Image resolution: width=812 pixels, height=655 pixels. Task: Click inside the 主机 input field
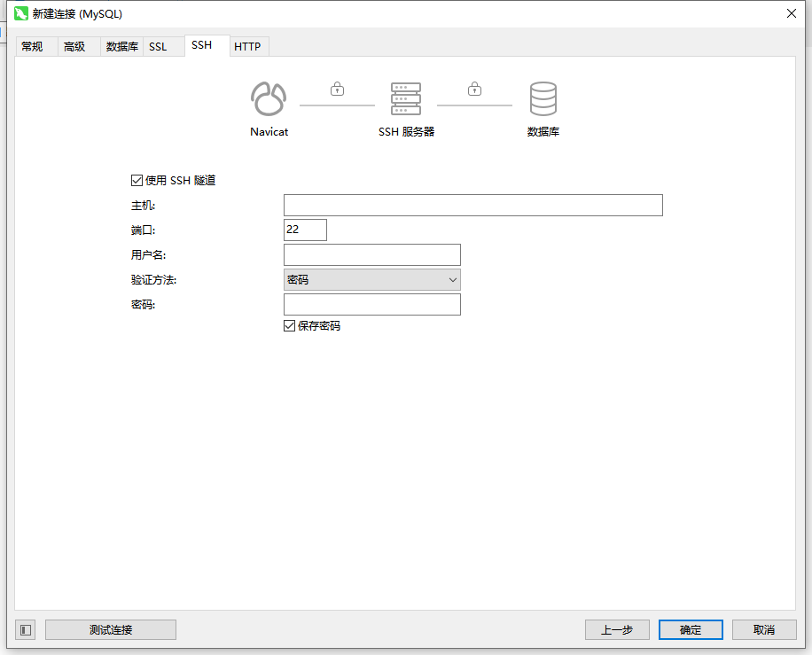(x=472, y=205)
